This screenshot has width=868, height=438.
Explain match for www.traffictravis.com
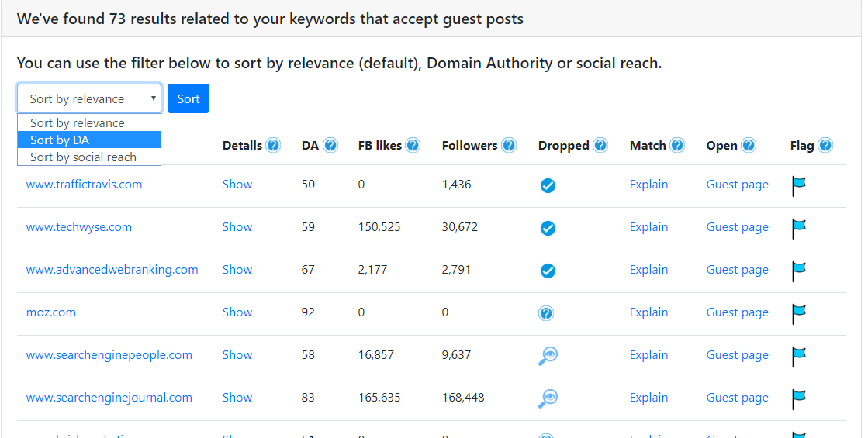point(648,185)
